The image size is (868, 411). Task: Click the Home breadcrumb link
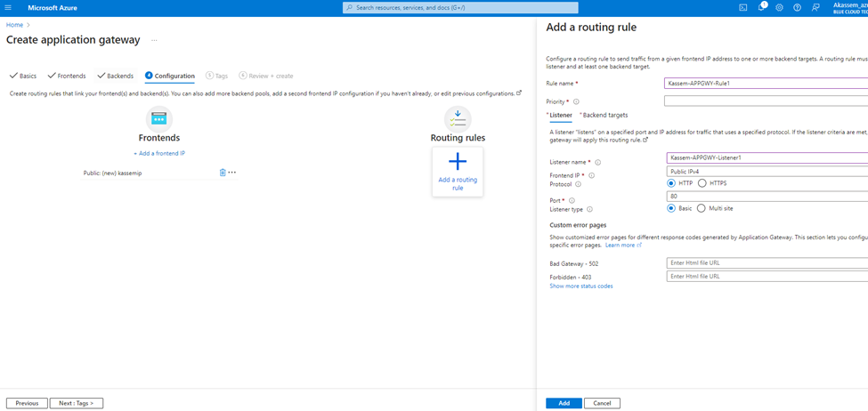tap(14, 25)
